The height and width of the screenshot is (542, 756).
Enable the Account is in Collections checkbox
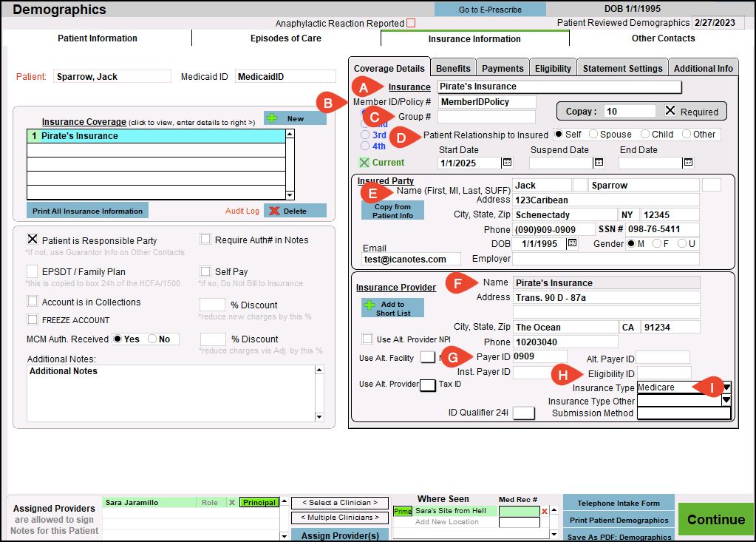33,302
